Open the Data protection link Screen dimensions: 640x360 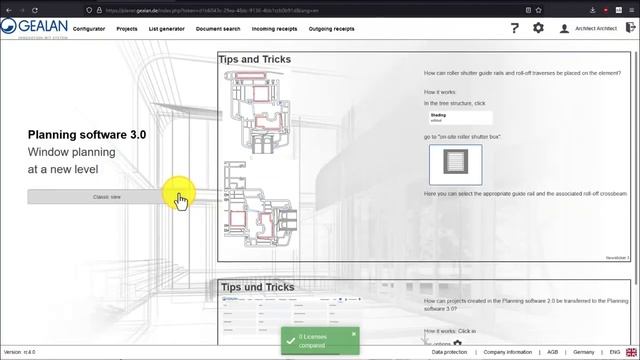point(449,352)
